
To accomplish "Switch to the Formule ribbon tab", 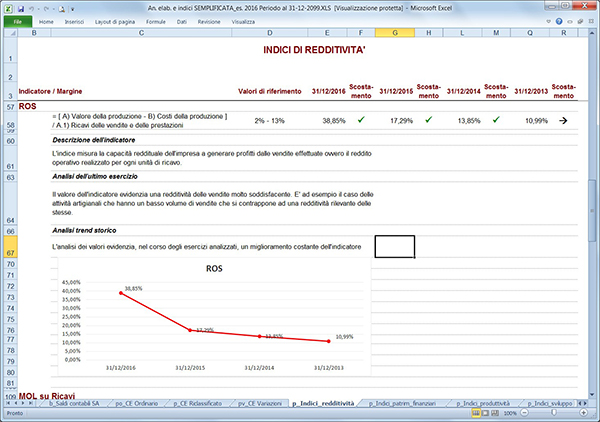I will pos(157,20).
